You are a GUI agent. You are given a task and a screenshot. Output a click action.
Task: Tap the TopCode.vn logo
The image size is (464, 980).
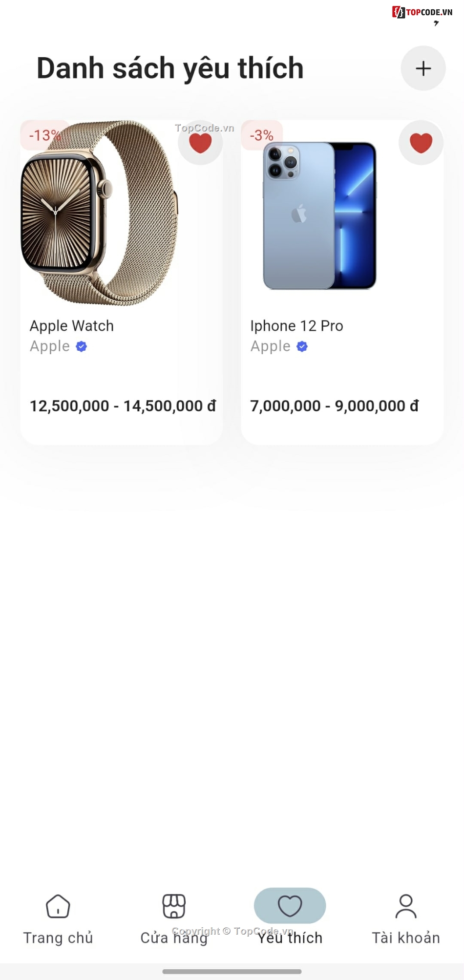(x=422, y=12)
